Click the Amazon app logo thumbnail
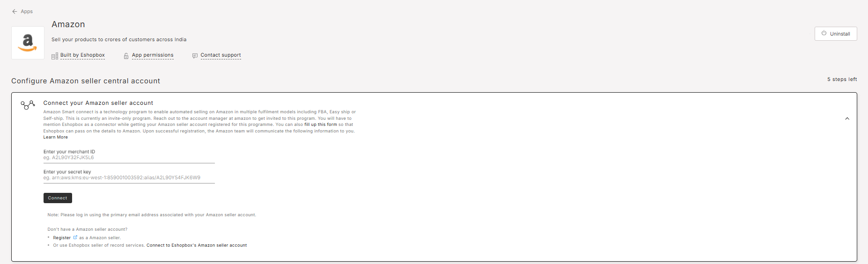Image resolution: width=868 pixels, height=264 pixels. [x=28, y=43]
